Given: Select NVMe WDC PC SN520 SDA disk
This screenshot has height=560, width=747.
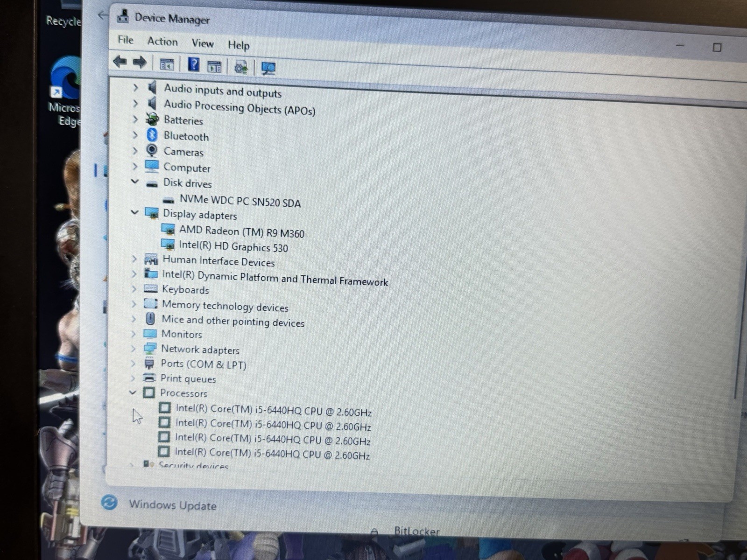Looking at the screenshot, I should [x=240, y=201].
